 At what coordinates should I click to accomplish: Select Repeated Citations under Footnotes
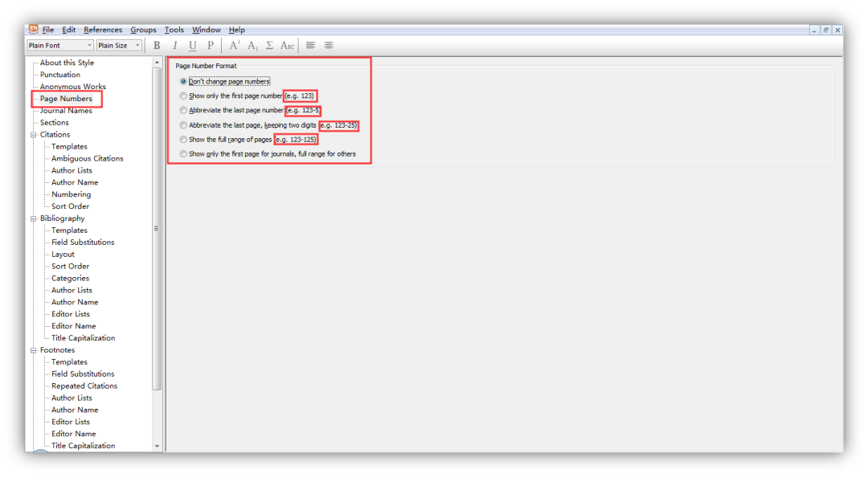[84, 385]
